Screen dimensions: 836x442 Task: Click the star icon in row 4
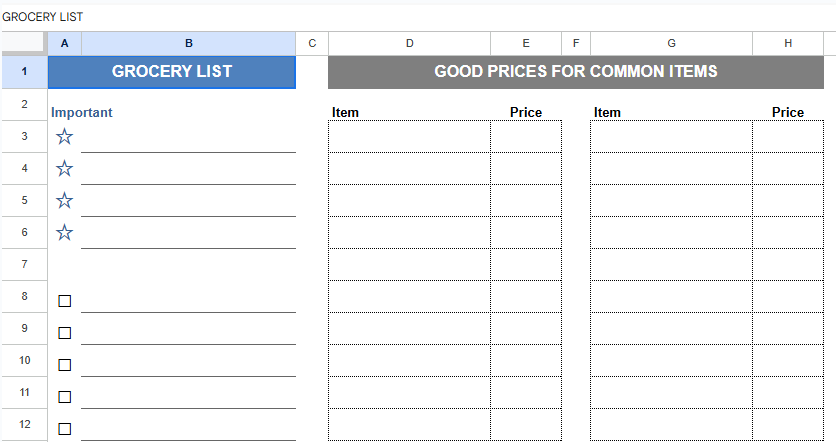(x=65, y=169)
